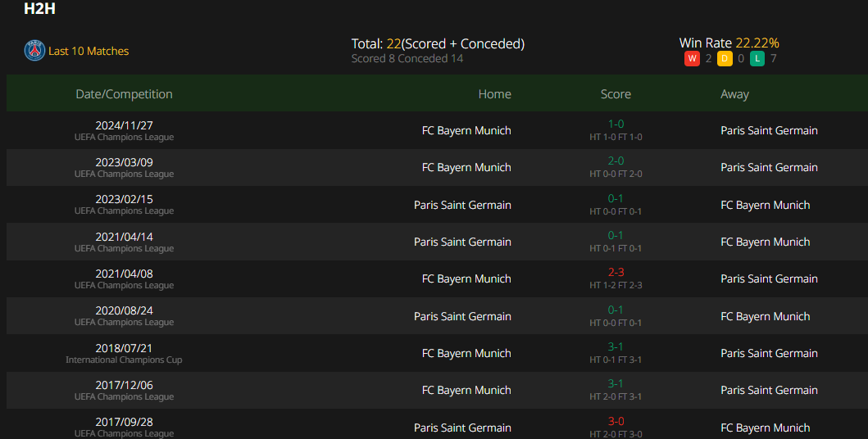Select the 2020/08/24 match date
The height and width of the screenshot is (439, 868).
click(x=124, y=311)
